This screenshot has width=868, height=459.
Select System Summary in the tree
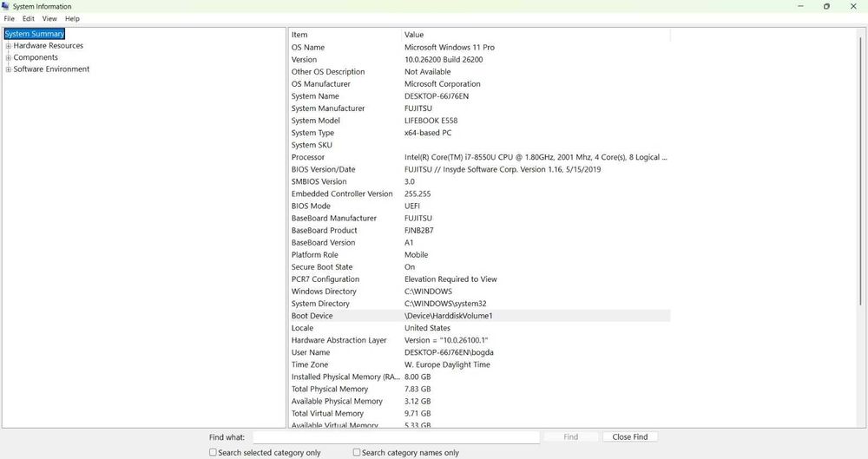coord(35,34)
